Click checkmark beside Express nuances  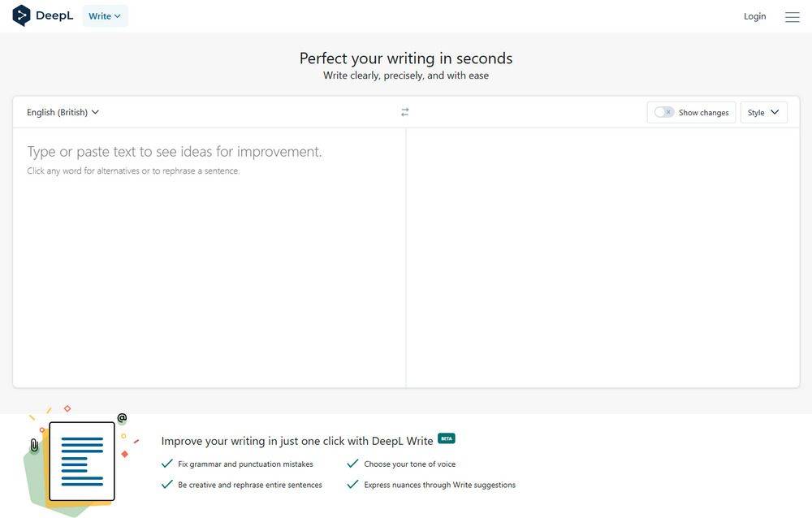point(352,485)
